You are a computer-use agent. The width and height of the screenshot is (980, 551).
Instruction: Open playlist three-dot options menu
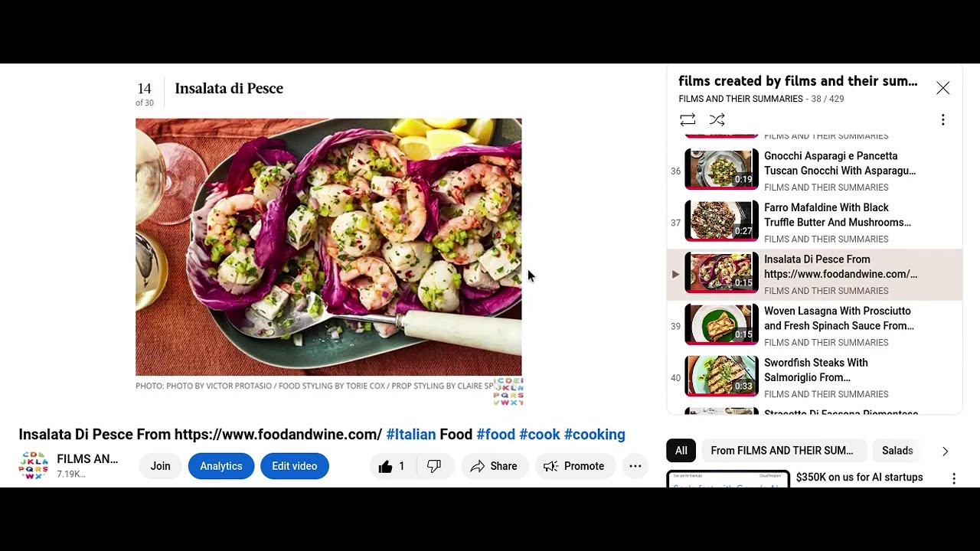click(x=942, y=119)
